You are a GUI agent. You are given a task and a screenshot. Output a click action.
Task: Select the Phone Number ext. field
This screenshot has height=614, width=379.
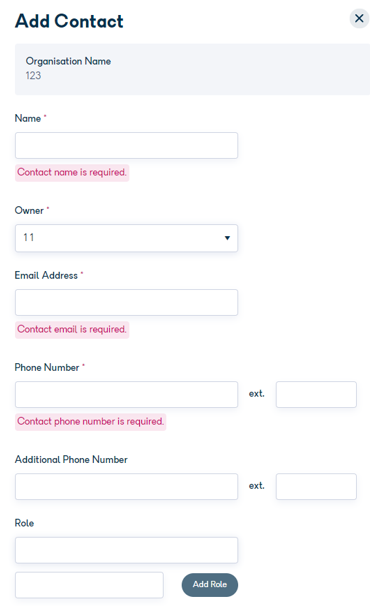316,394
